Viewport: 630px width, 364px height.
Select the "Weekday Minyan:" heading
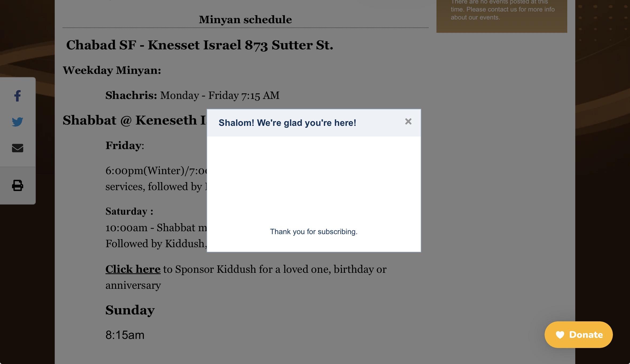[x=112, y=70]
